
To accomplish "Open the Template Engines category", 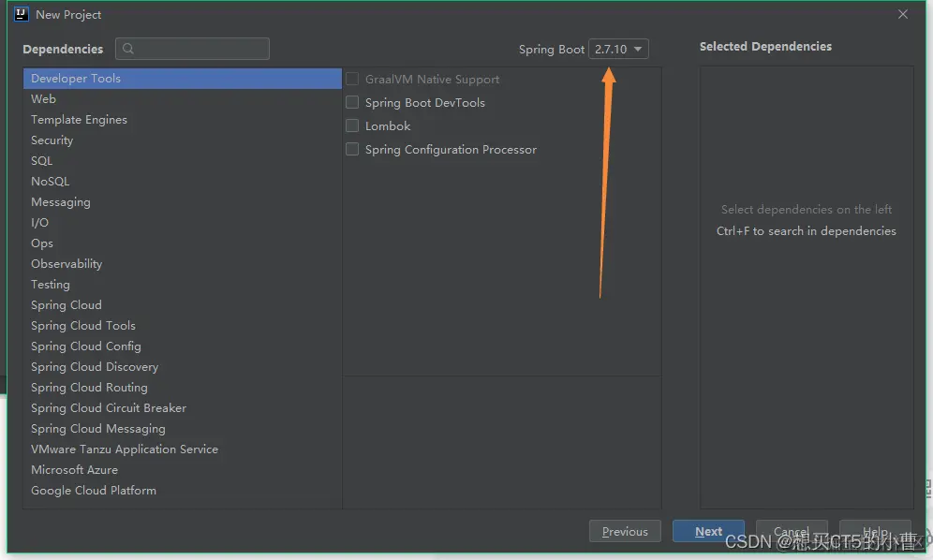I will 182,120.
